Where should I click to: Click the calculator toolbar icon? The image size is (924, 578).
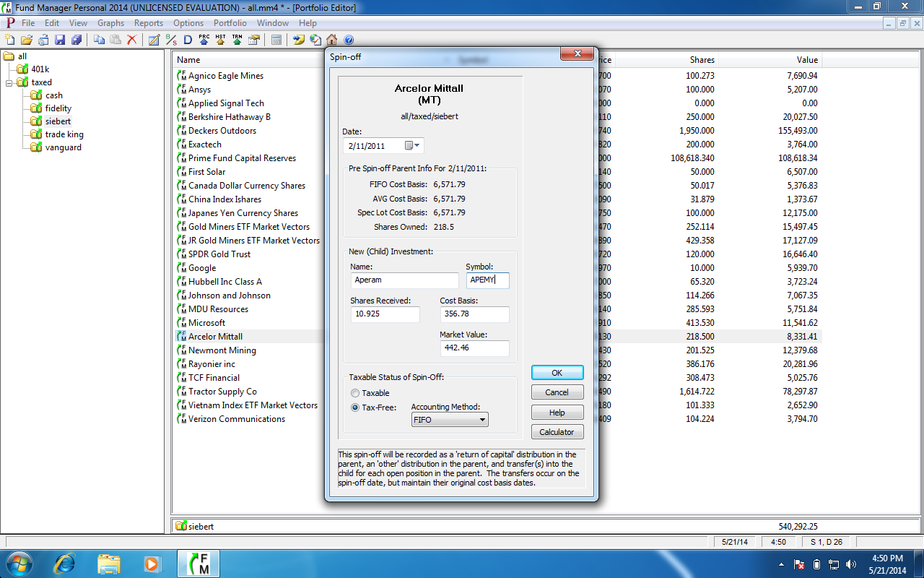276,40
